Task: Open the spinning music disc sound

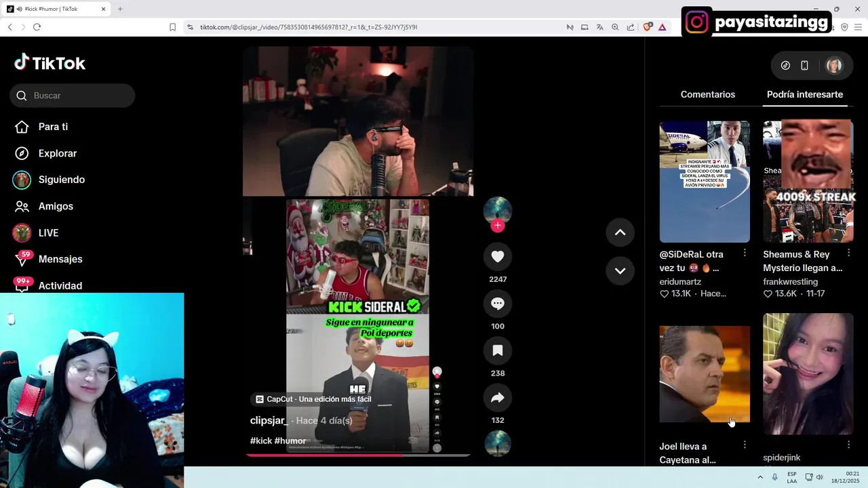Action: coord(498,443)
